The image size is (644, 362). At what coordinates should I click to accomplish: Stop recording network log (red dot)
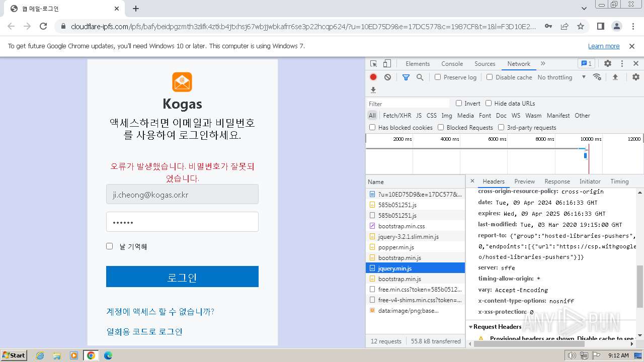[x=373, y=77]
